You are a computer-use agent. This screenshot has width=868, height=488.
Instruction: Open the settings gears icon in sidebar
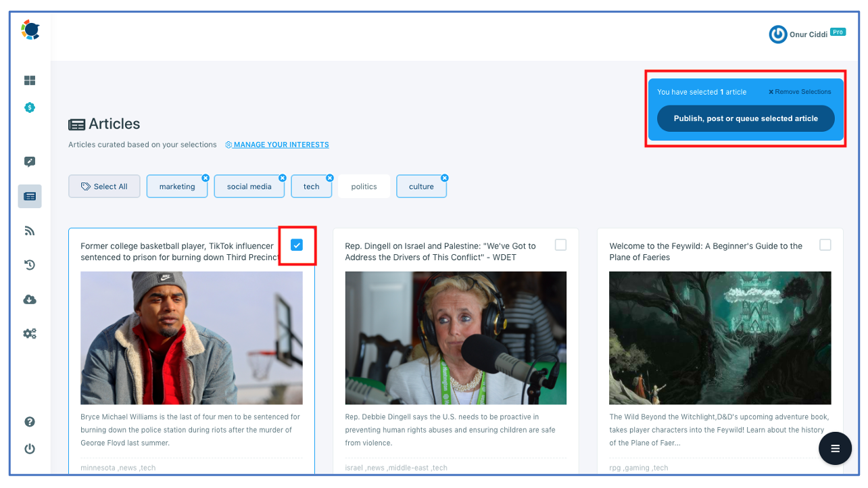pyautogui.click(x=30, y=333)
